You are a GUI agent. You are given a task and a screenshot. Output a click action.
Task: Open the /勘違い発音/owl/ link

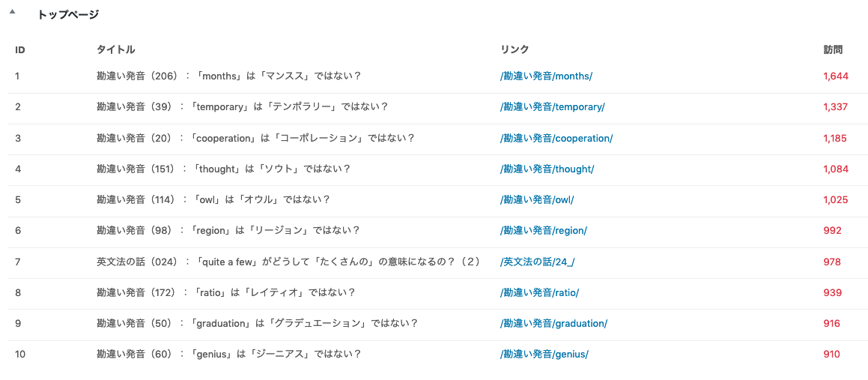point(537,200)
